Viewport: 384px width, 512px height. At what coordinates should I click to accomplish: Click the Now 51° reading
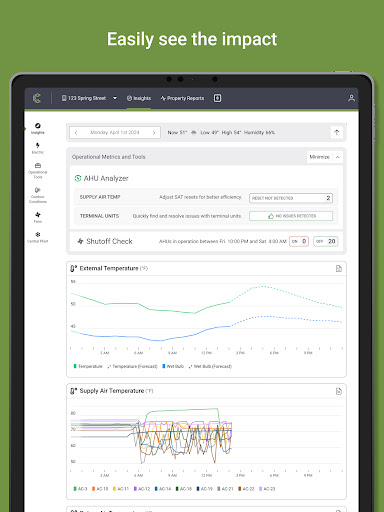tap(177, 132)
